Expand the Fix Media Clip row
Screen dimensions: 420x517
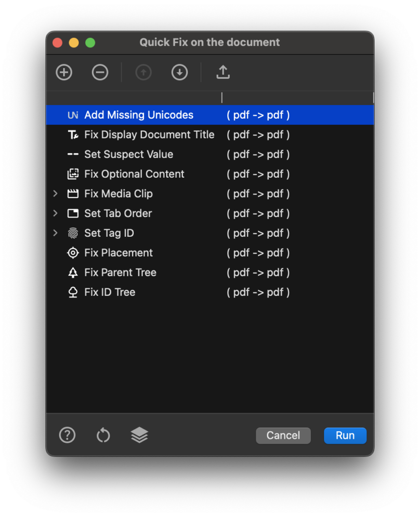click(x=56, y=194)
